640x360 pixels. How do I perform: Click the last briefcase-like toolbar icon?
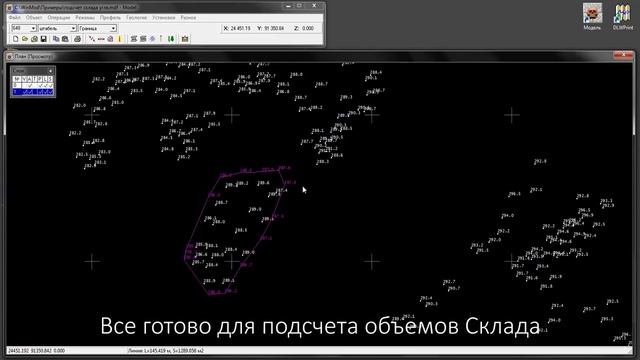(185, 39)
